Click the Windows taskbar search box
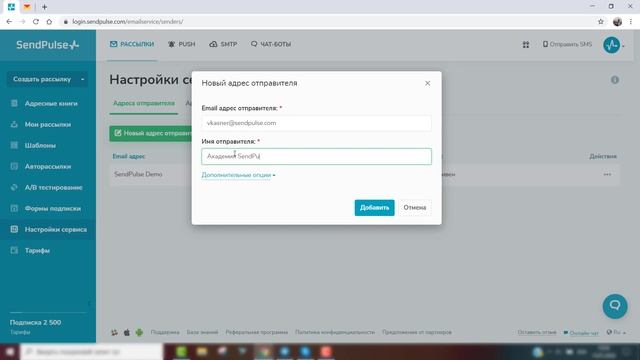 tap(92, 352)
